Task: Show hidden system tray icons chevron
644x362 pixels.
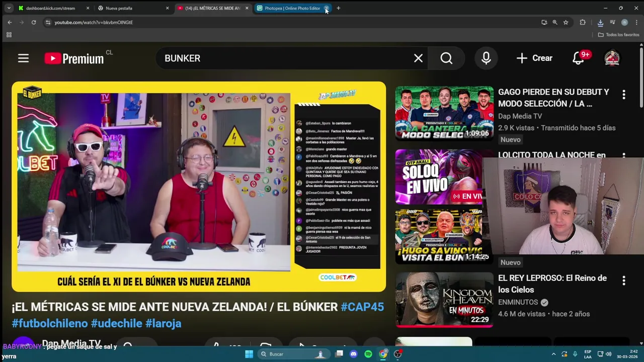Action: click(553, 354)
